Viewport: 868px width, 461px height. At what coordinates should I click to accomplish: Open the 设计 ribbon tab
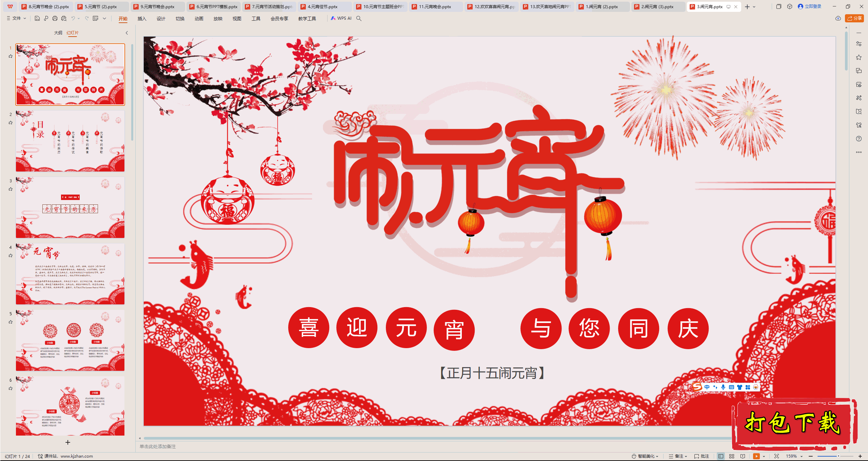[x=161, y=19]
